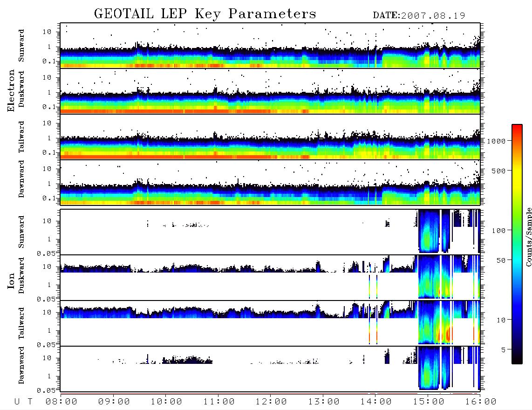Click the 10 tick on Electron Tailward axis
532x410 pixels.
click(x=47, y=123)
